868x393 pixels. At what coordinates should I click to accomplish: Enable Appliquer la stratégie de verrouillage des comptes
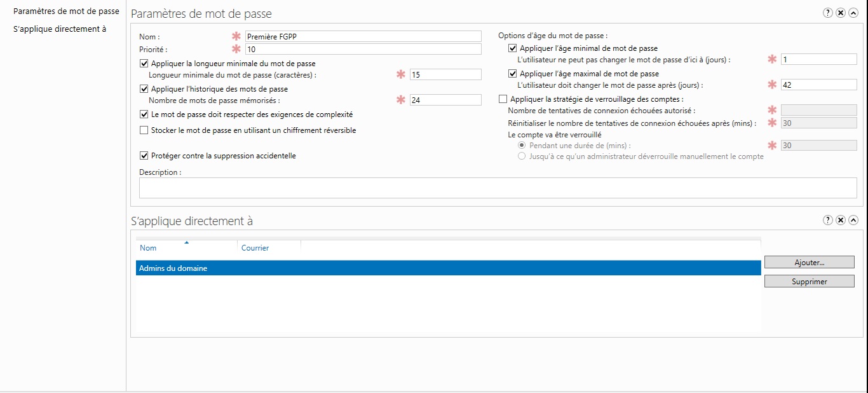coord(503,99)
